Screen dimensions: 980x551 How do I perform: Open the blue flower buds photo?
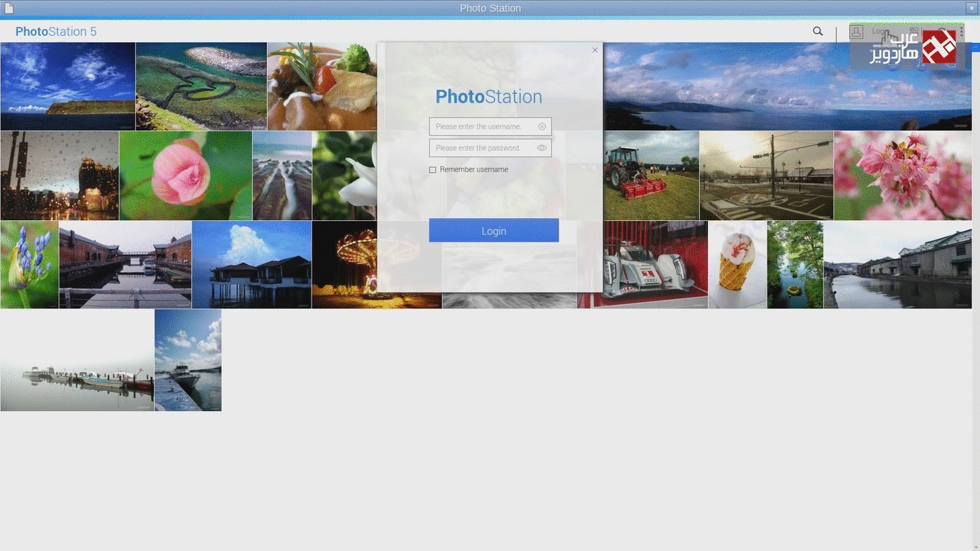29,265
